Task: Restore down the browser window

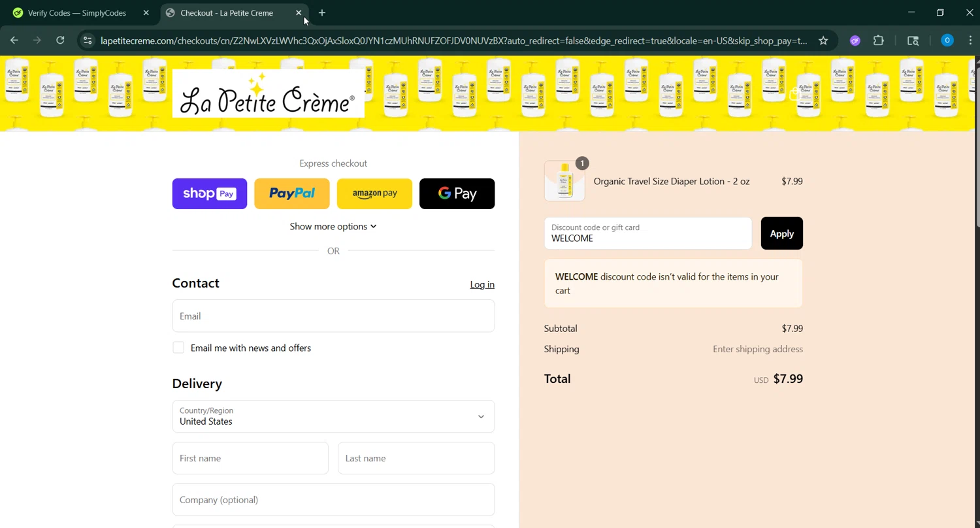Action: pyautogui.click(x=940, y=12)
